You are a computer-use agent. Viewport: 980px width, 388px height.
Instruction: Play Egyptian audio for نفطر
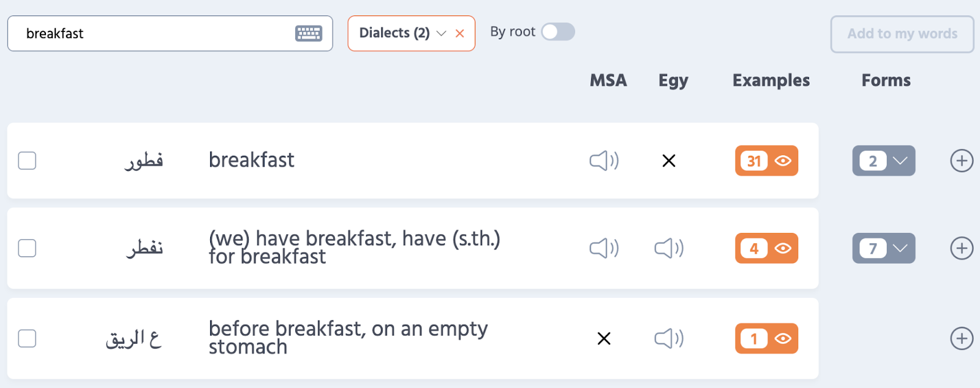(x=669, y=248)
